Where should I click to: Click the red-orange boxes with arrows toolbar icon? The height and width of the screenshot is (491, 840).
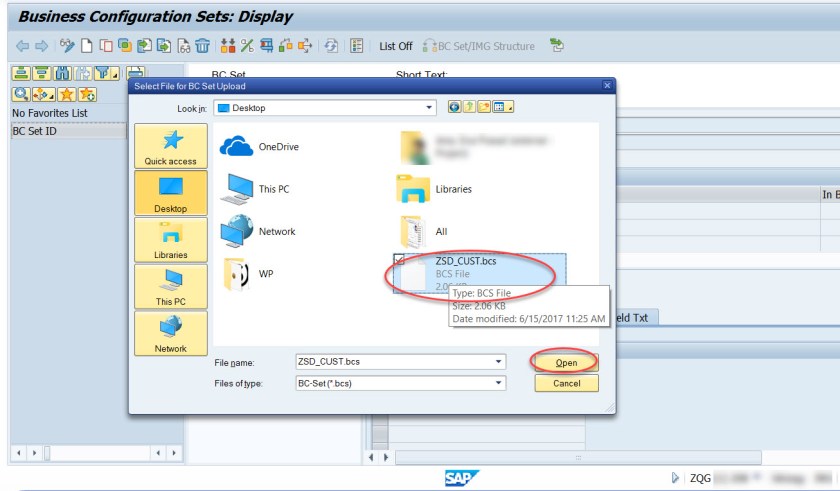(228, 46)
